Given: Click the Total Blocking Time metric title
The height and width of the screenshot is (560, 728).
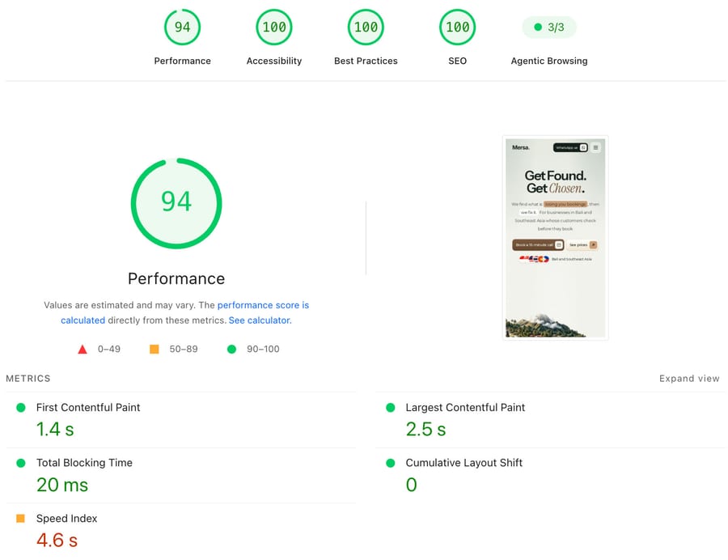Looking at the screenshot, I should pos(84,463).
